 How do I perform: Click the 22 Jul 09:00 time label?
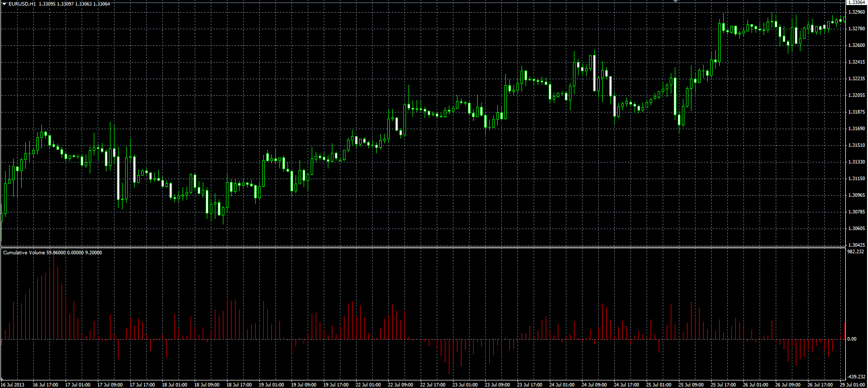pyautogui.click(x=400, y=385)
